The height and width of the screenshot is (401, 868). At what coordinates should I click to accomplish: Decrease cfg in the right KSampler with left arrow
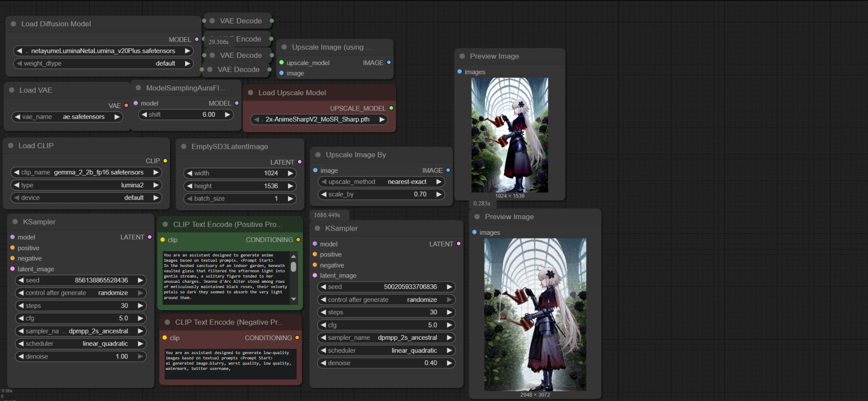click(x=323, y=325)
